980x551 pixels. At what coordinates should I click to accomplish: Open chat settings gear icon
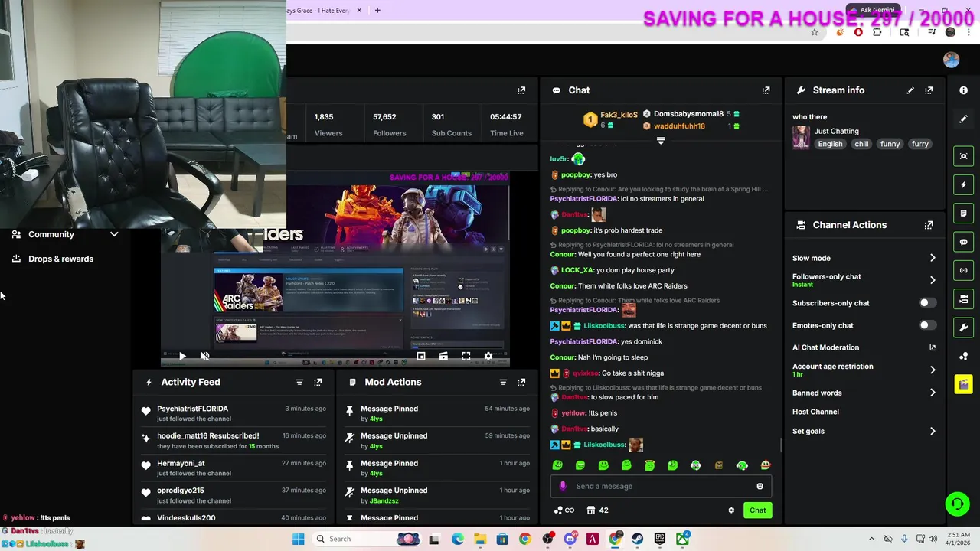click(x=731, y=510)
